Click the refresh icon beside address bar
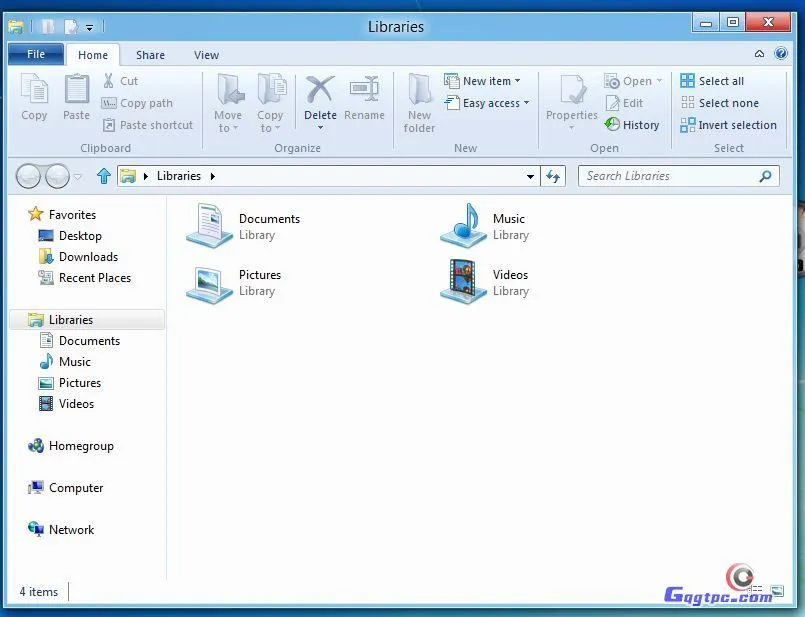805x617 pixels. point(553,176)
